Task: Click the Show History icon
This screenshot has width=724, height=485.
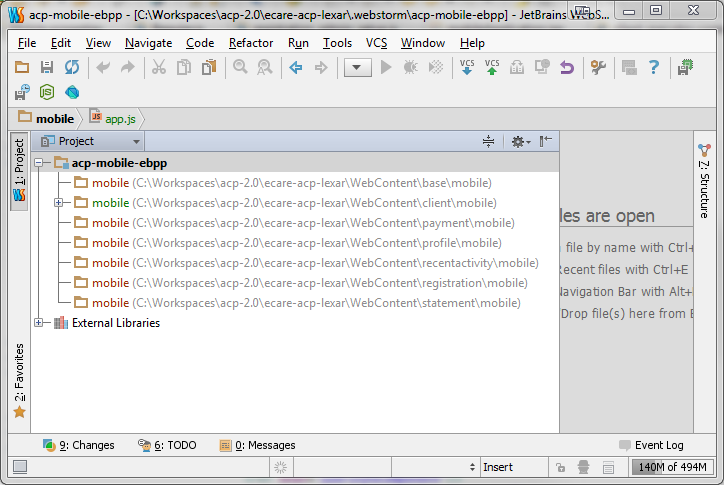Action: click(x=542, y=67)
